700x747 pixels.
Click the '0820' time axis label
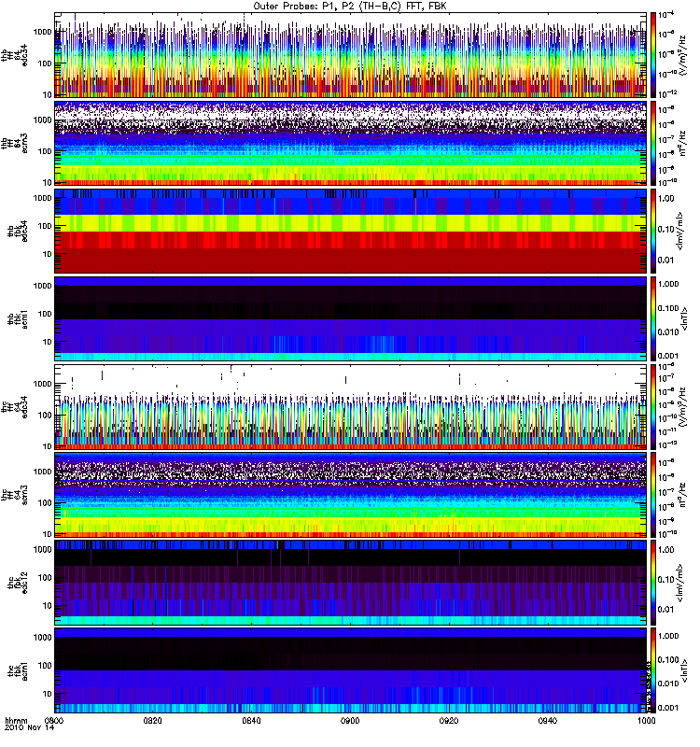[152, 720]
